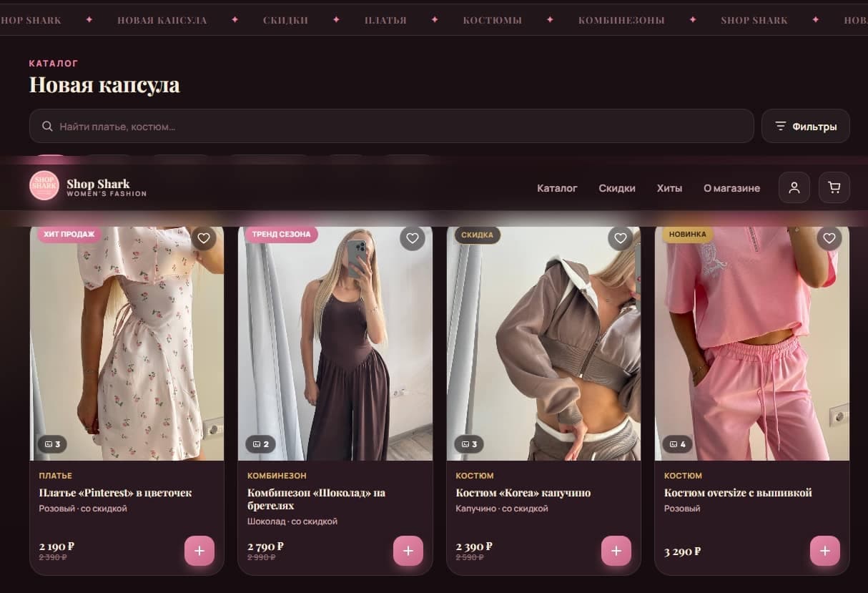Click the pink КАТАЛОГ label above heading
This screenshot has width=868, height=593.
(x=54, y=64)
